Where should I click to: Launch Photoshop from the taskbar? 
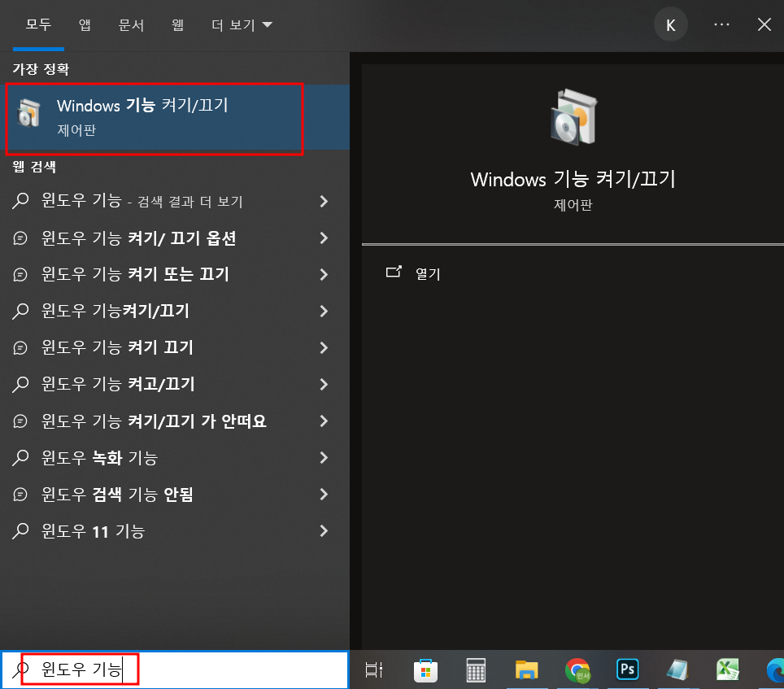coord(628,669)
